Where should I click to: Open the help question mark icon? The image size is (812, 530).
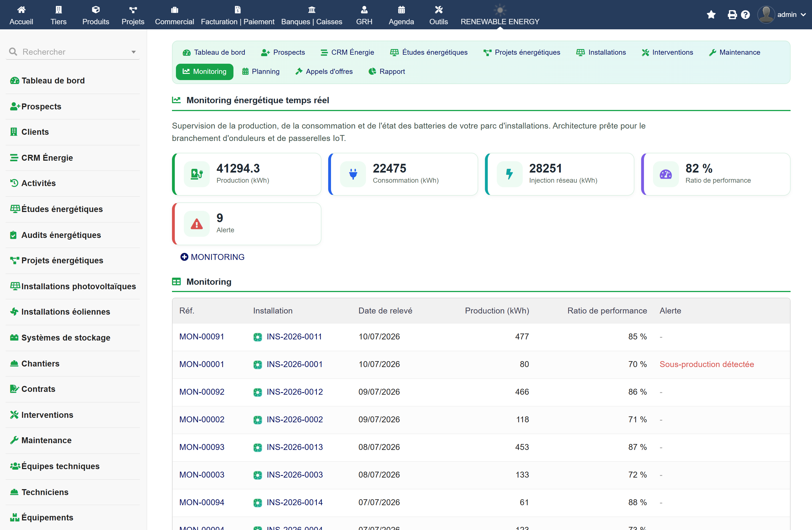[x=745, y=15]
